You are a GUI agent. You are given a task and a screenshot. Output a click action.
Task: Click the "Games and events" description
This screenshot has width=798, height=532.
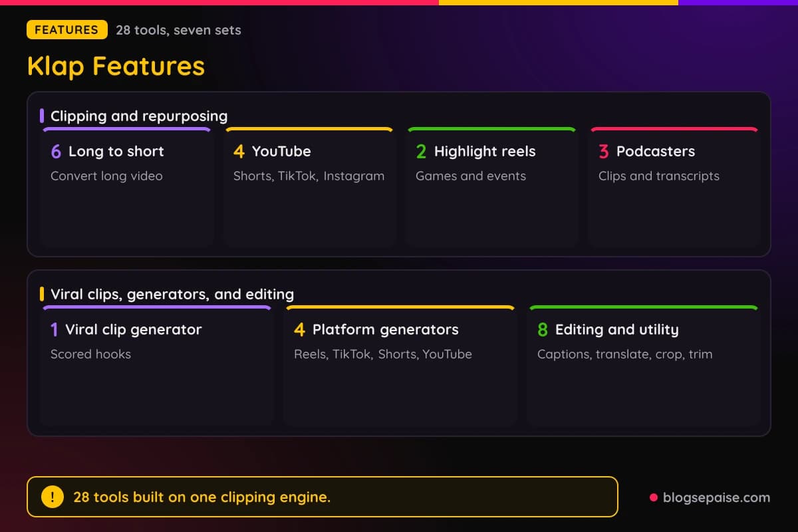pyautogui.click(x=471, y=176)
